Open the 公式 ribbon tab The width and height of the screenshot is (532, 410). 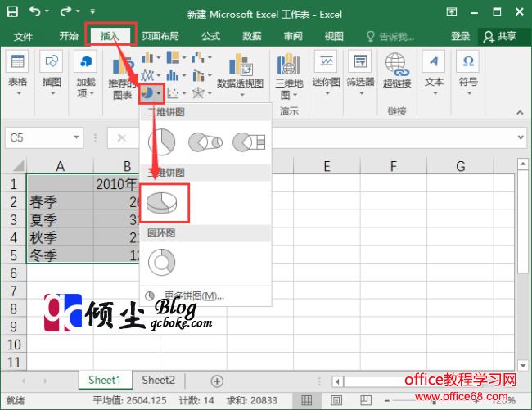click(x=210, y=36)
